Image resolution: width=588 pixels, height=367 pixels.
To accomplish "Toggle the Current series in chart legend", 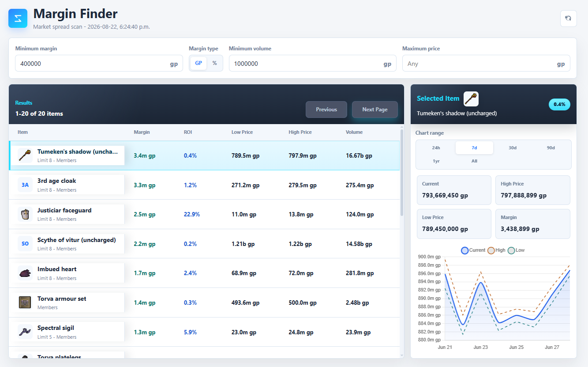I will (x=473, y=250).
